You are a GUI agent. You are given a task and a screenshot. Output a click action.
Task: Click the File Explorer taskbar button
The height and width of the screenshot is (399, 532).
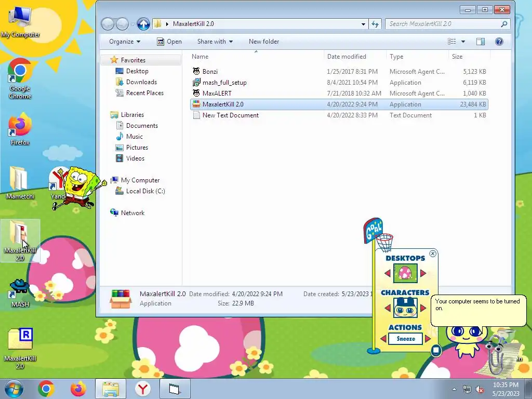pos(110,389)
